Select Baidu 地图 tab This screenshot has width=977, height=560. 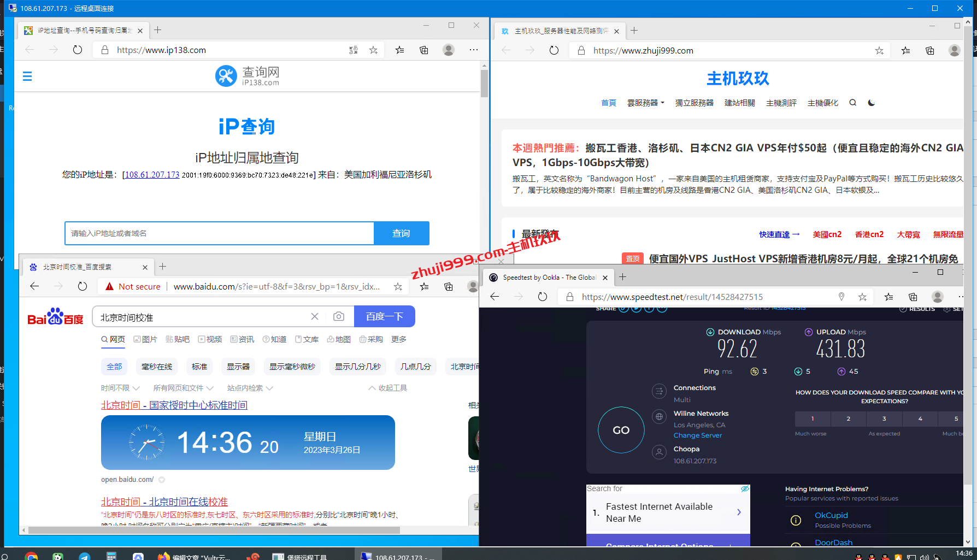pos(339,339)
